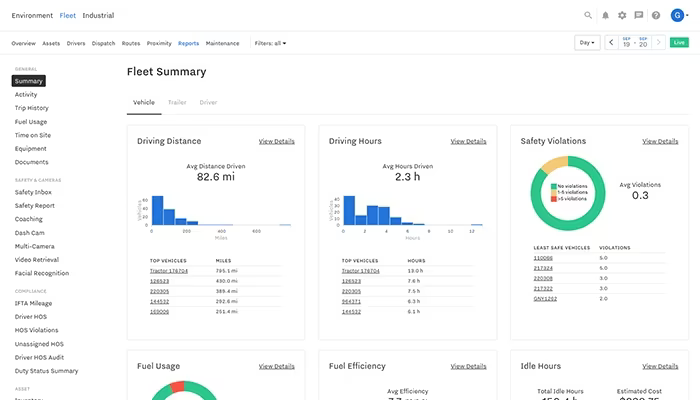
Task: Open the Day period dropdown
Action: 587,42
